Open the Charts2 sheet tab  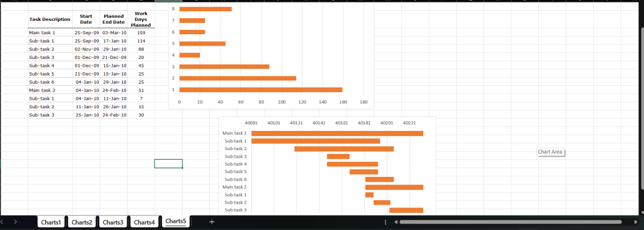point(82,222)
